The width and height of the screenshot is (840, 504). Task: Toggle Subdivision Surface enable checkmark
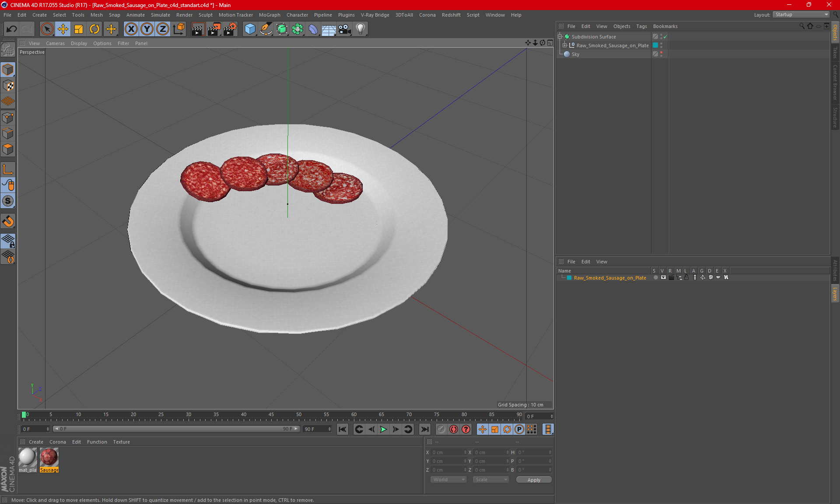(x=665, y=37)
